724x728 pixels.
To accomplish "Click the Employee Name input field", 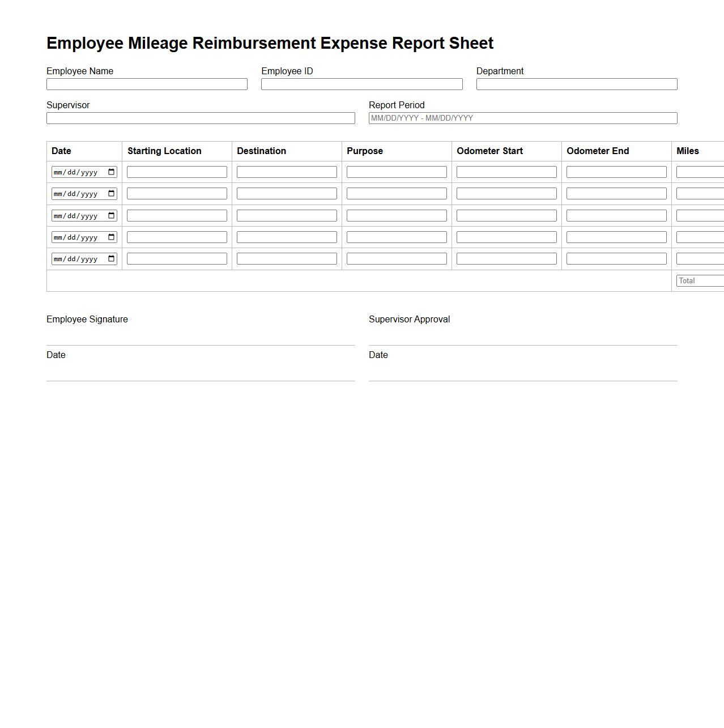I will (x=147, y=84).
